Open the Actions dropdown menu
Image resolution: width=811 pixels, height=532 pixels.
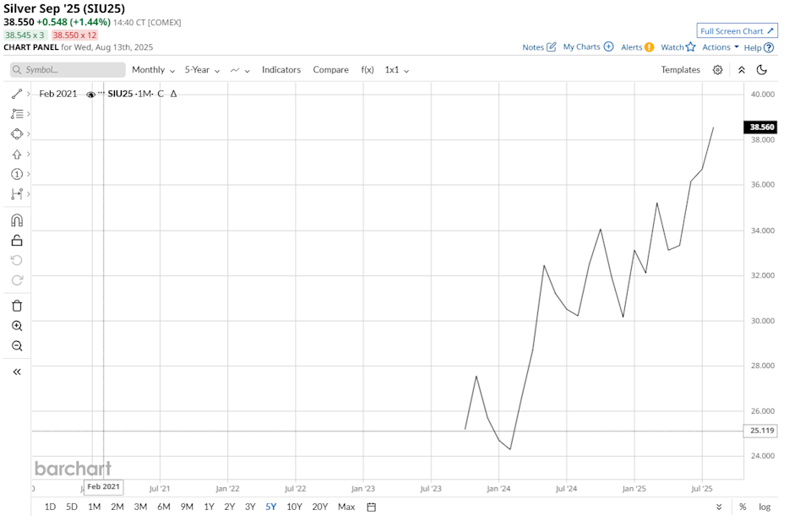tap(720, 47)
